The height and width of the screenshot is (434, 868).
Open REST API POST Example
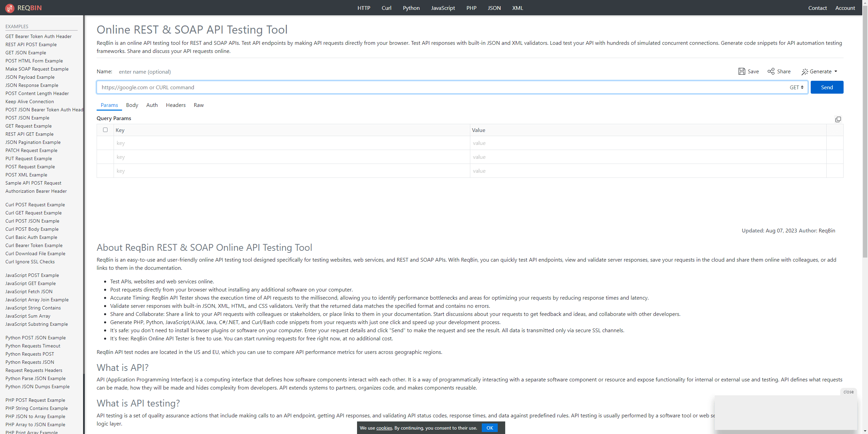pyautogui.click(x=31, y=44)
